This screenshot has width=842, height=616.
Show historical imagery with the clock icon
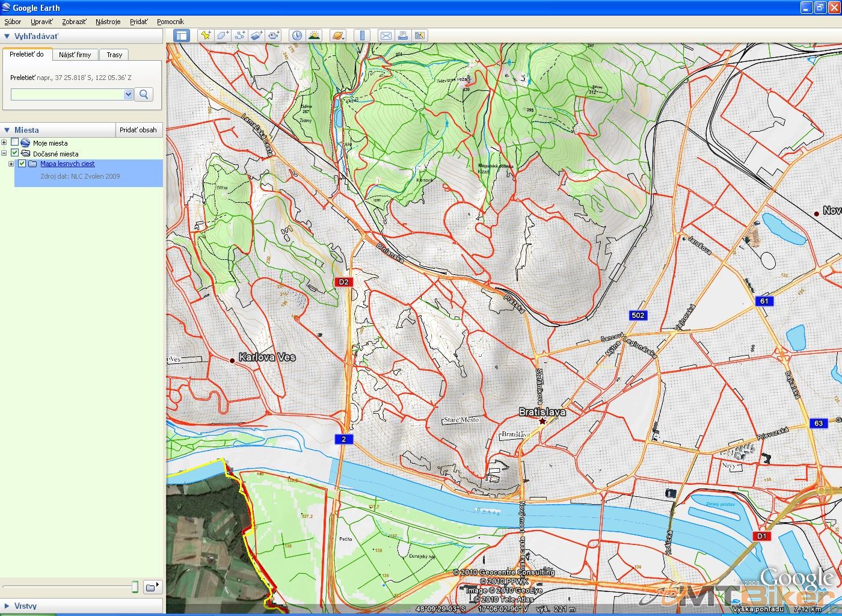(x=297, y=35)
